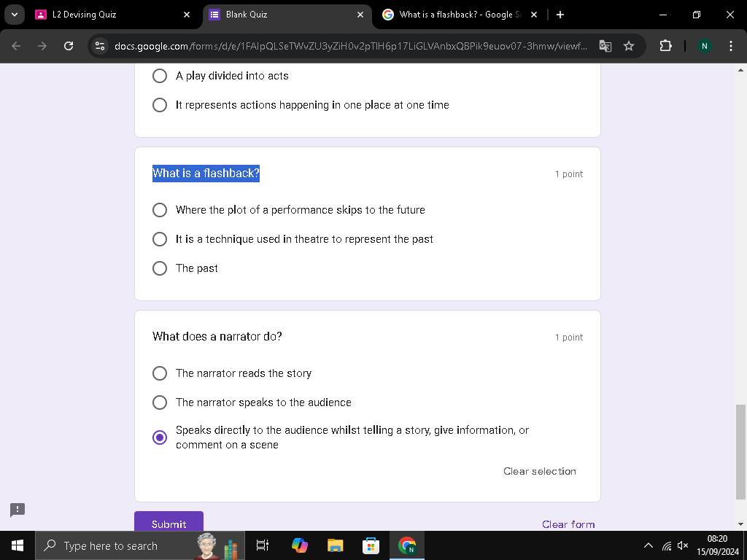Open a new browser tab
This screenshot has width=747, height=560.
[560, 15]
